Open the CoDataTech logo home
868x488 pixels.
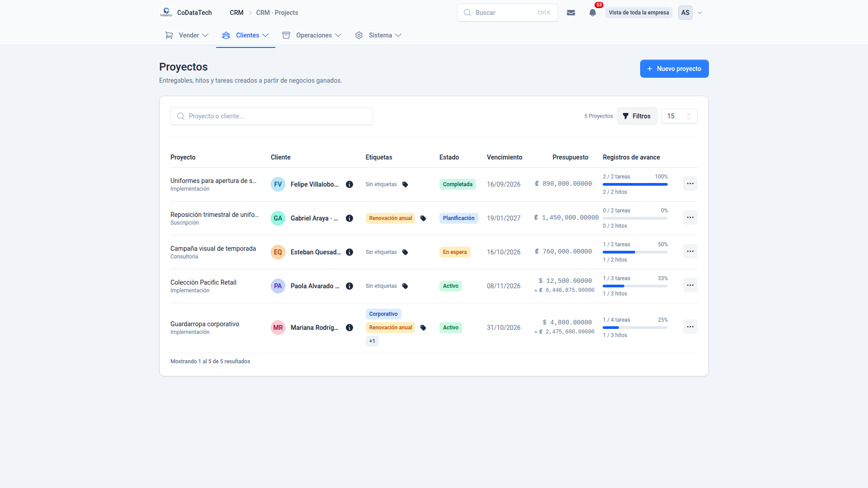(186, 13)
